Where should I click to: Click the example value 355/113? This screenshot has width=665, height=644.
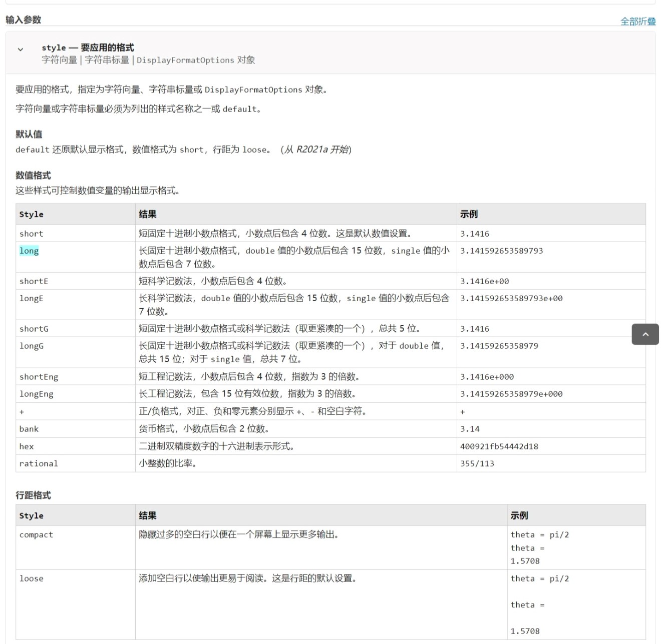477,463
